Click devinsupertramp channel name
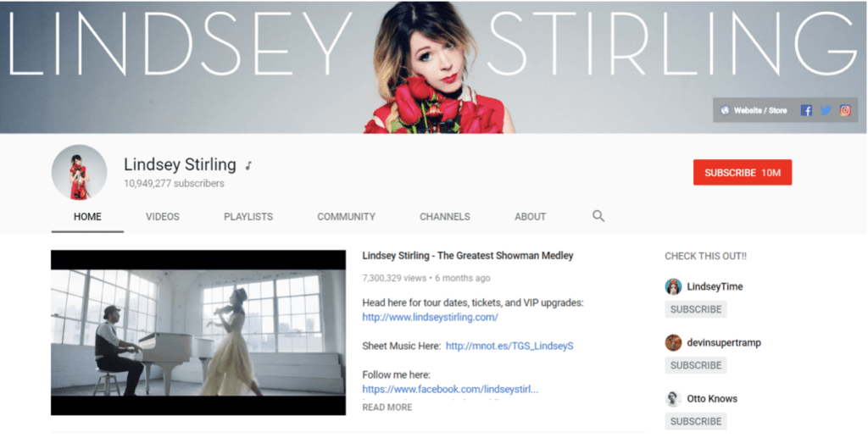Screen dimensions: 868x438 click(724, 343)
